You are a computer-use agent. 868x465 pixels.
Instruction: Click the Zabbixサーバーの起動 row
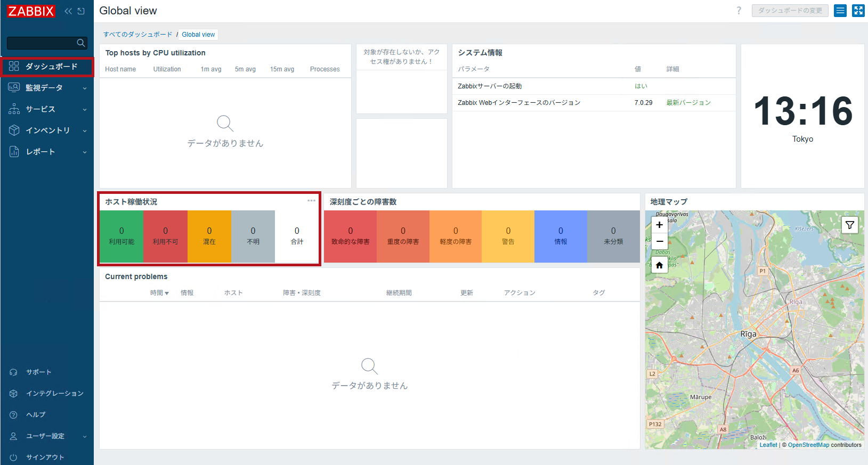[594, 86]
